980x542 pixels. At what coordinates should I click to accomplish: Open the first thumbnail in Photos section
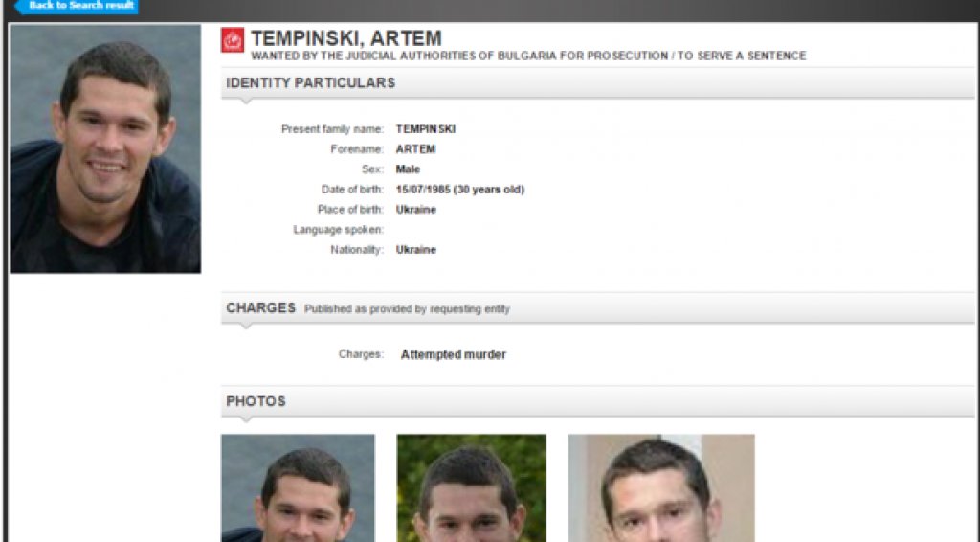(x=299, y=488)
